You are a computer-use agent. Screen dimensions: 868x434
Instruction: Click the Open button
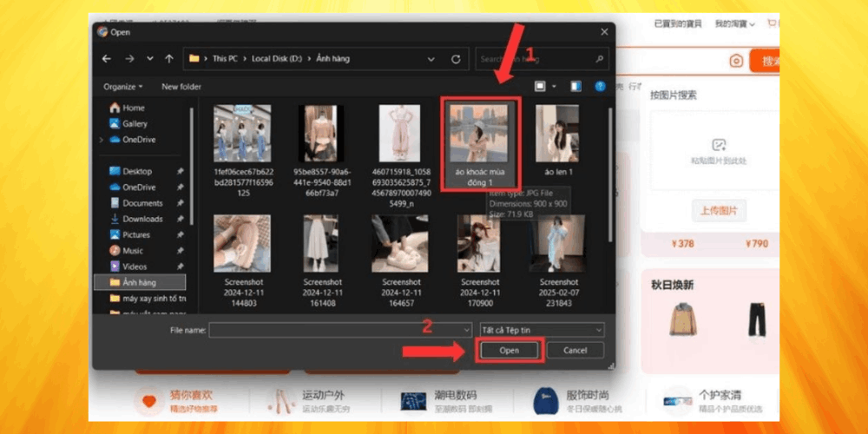[x=510, y=350]
